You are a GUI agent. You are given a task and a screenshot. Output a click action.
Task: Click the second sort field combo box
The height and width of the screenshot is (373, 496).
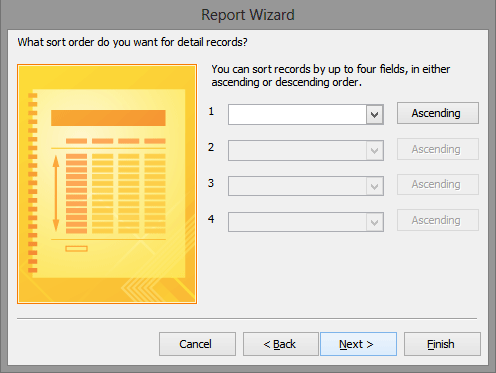tap(306, 151)
